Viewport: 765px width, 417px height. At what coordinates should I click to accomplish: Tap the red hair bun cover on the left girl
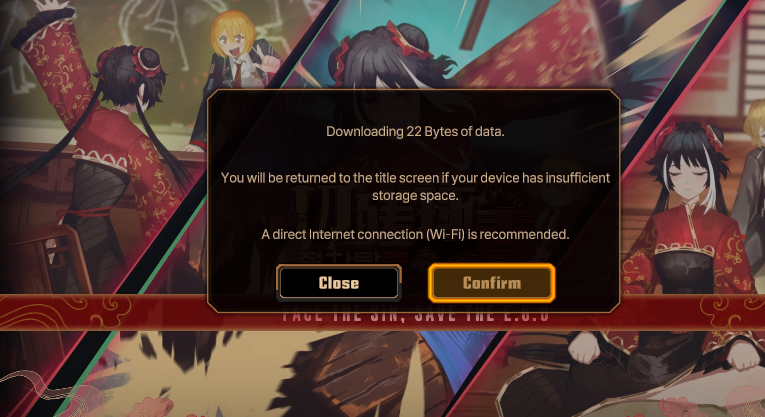[146, 62]
